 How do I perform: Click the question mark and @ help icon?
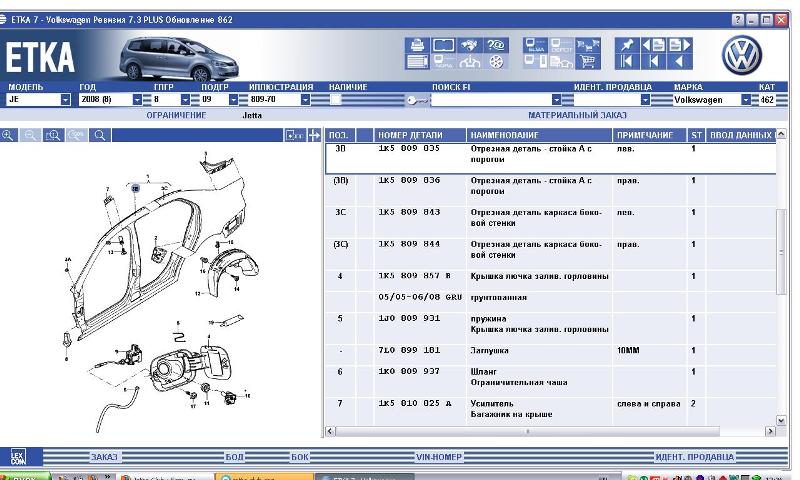coord(496,45)
